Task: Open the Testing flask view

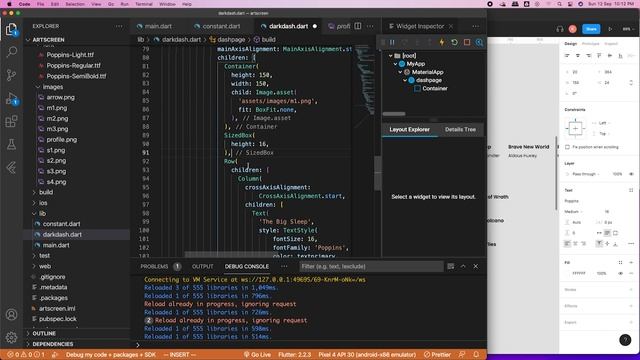Action: (x=11, y=144)
